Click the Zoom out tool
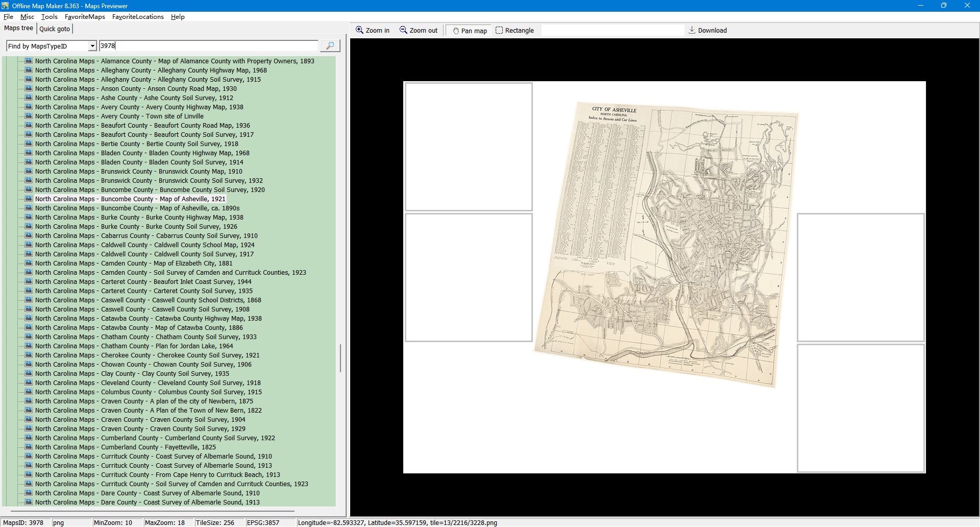The width and height of the screenshot is (980, 527). [419, 30]
